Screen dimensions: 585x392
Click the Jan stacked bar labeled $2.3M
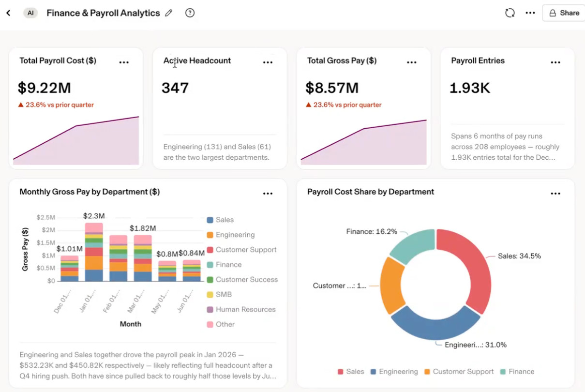click(x=94, y=252)
